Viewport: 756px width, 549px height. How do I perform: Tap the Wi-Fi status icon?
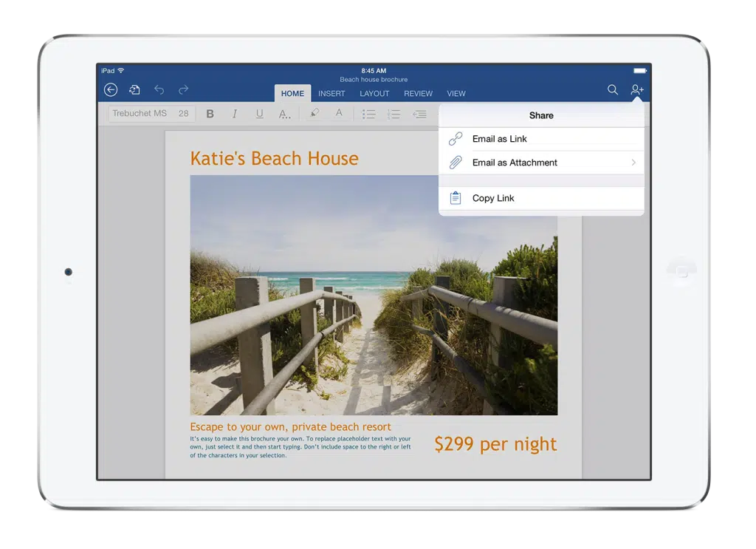click(x=121, y=70)
